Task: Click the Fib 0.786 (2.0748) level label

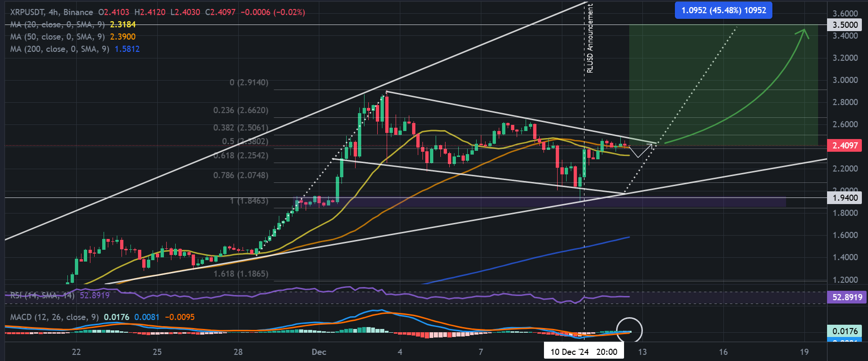Action: 241,175
